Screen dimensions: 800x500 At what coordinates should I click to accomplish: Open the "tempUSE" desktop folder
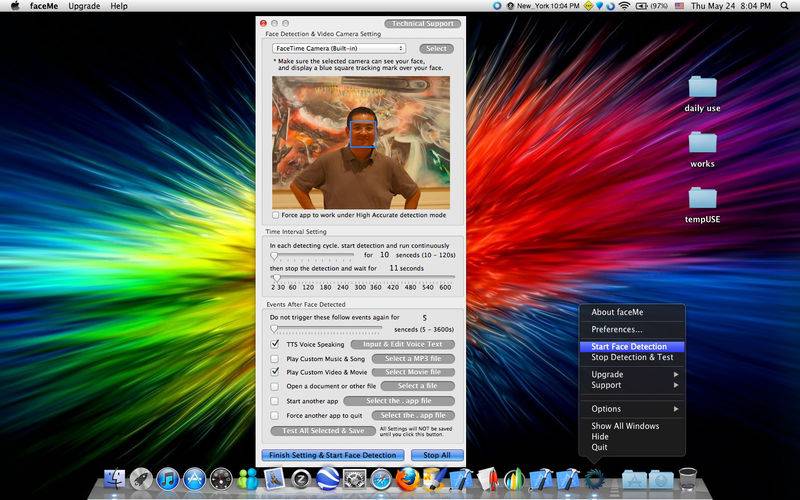pos(702,199)
